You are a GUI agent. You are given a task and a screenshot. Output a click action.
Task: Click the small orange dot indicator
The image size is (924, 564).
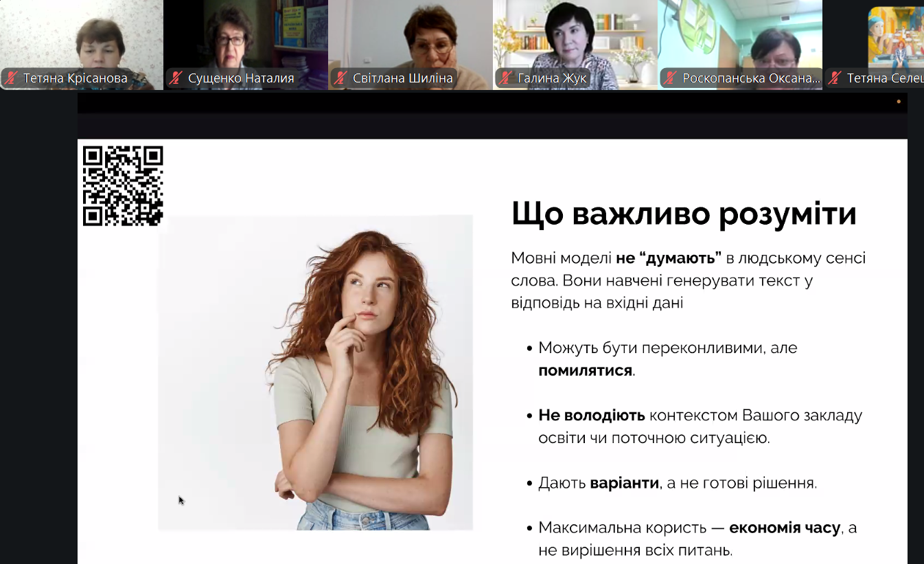[x=899, y=102]
